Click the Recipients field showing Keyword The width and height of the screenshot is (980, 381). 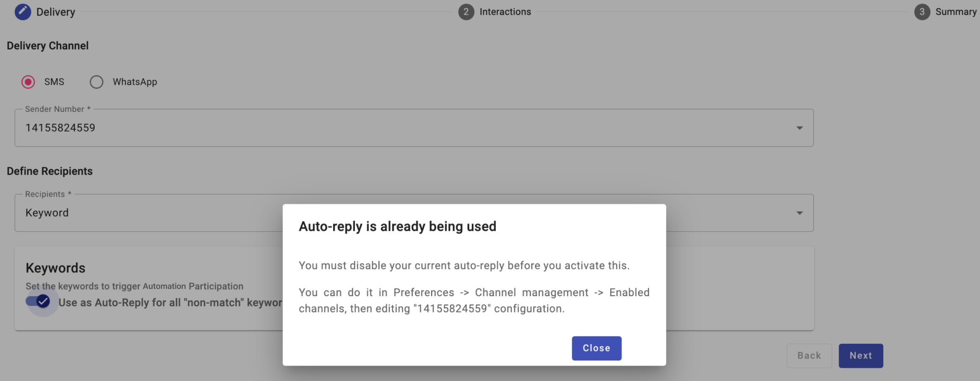click(414, 213)
